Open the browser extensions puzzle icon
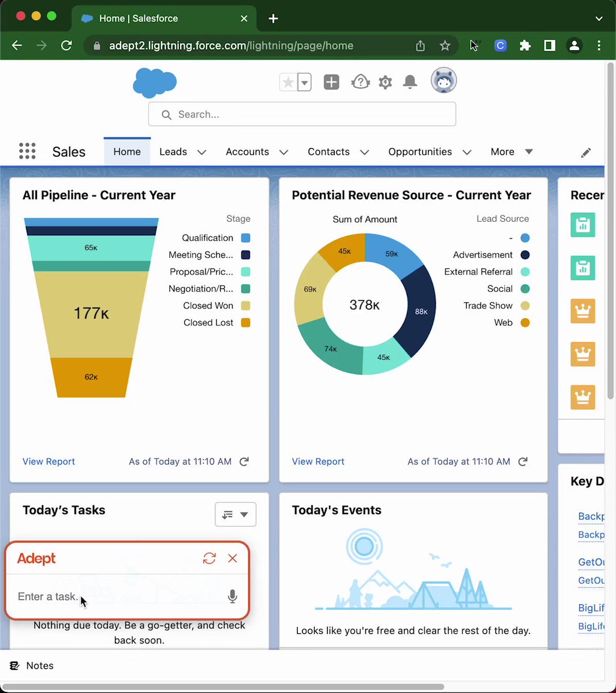 point(525,46)
